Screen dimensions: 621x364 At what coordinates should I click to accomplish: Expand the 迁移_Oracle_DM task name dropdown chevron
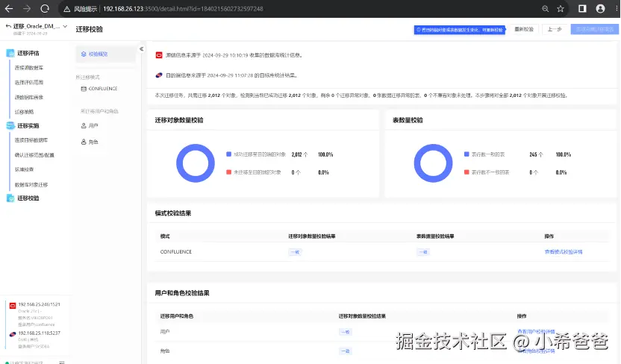point(65,27)
